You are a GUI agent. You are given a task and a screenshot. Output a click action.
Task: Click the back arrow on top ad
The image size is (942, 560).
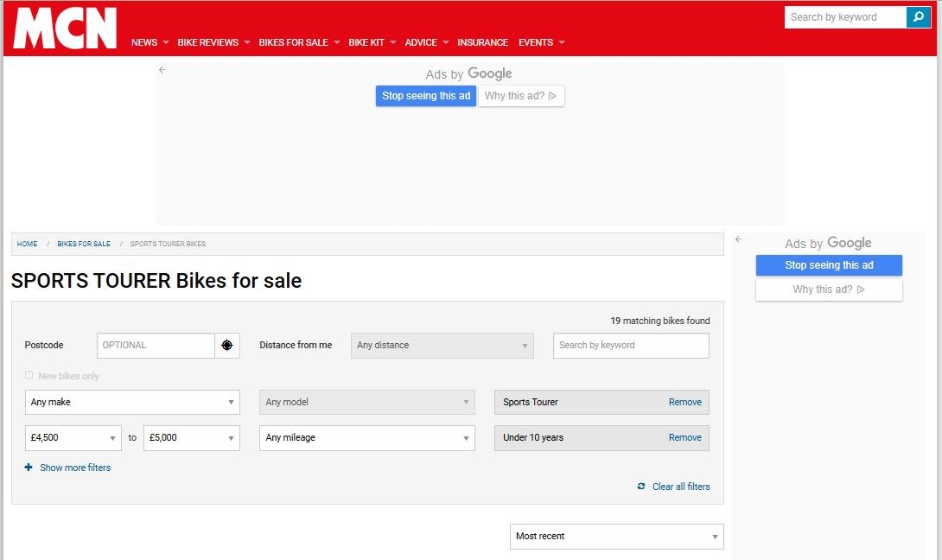click(162, 70)
